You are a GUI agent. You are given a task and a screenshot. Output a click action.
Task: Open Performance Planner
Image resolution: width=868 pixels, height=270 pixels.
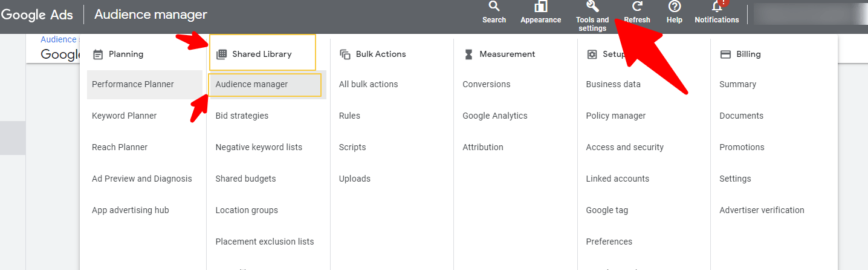133,84
